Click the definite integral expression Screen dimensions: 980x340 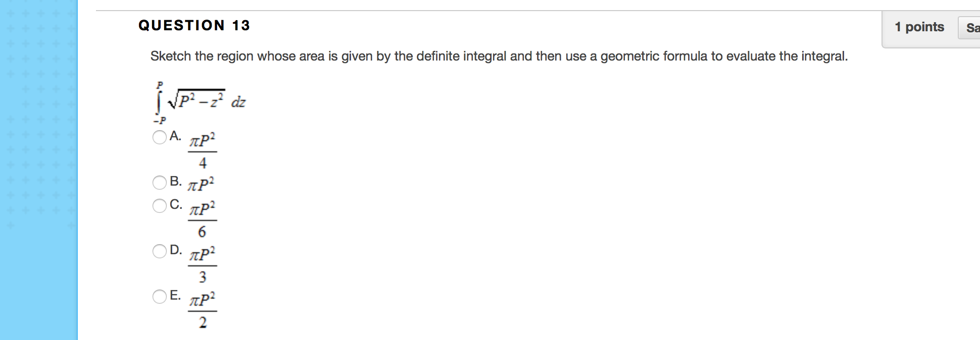pos(200,102)
